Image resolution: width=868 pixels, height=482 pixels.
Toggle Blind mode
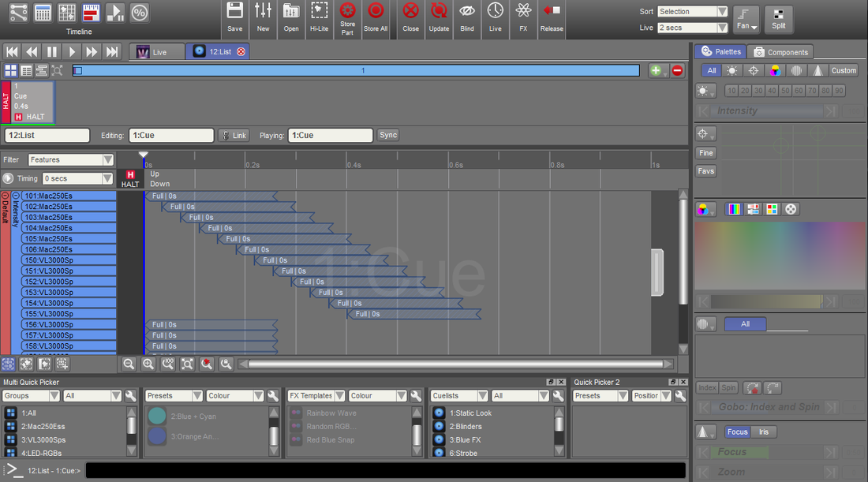tap(467, 17)
